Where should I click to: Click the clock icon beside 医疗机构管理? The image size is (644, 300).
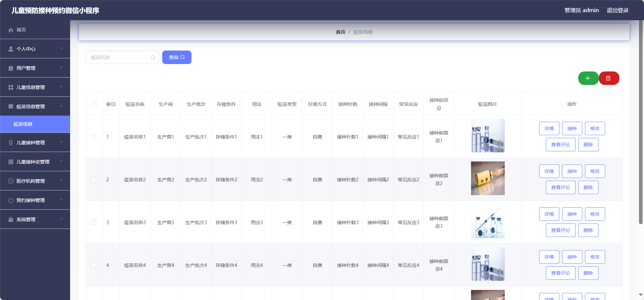[11, 181]
